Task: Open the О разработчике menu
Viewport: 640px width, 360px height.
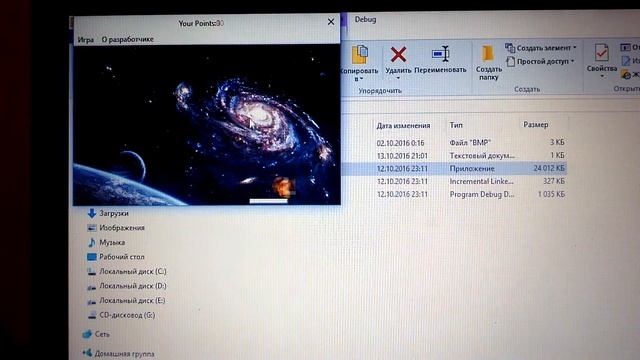Action: (128, 40)
